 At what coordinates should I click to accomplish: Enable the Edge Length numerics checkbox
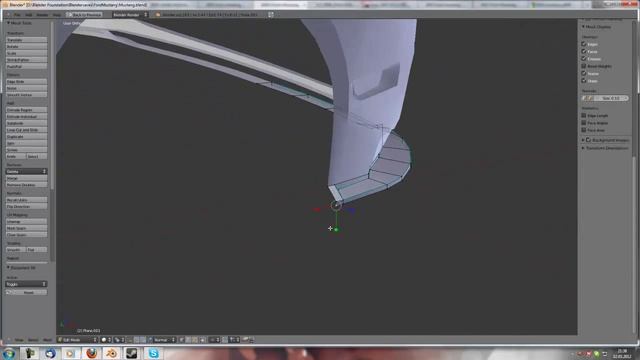(x=584, y=116)
